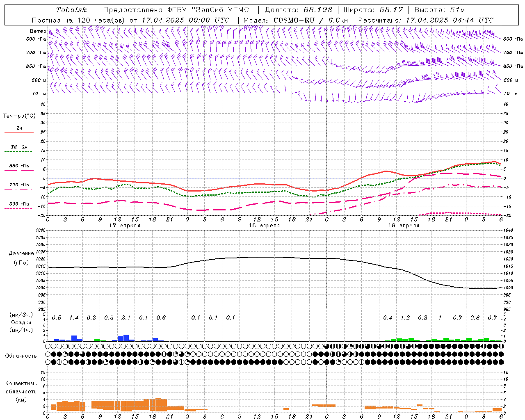
Task: Click the '18 апреля' date label
Action: [264, 226]
